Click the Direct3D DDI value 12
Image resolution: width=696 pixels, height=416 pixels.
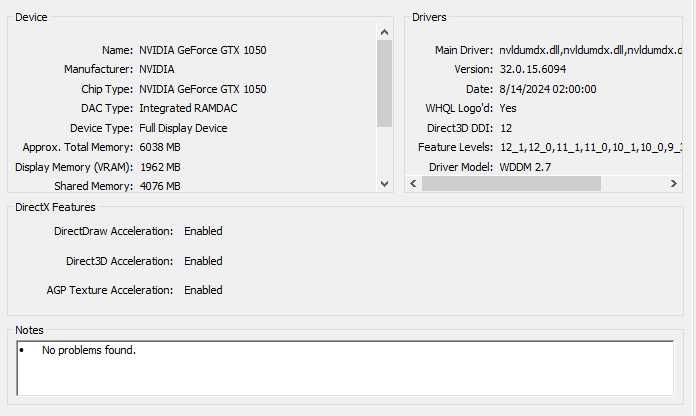click(x=506, y=128)
